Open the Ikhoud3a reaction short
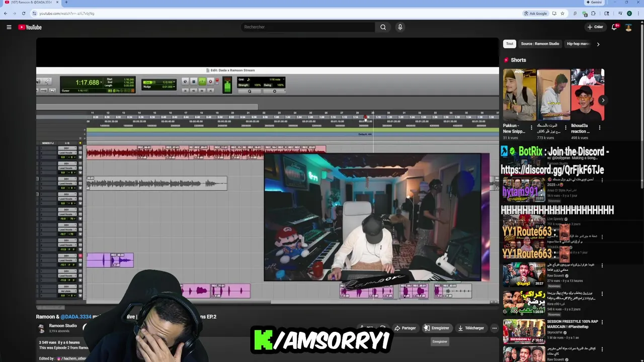Viewport: 644px width, 362px height. (588, 95)
